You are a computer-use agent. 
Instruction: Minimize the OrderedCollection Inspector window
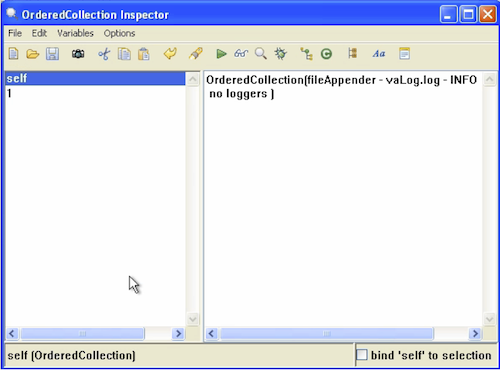point(448,14)
